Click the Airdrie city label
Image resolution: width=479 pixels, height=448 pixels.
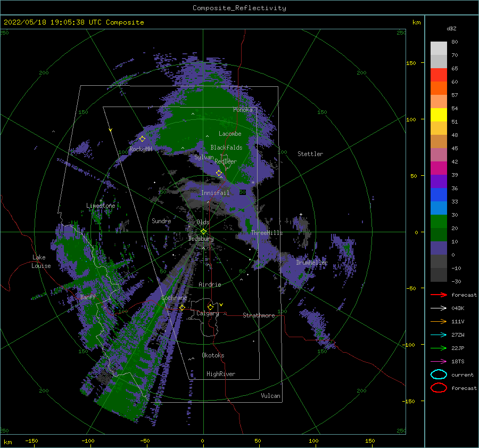[x=210, y=284]
